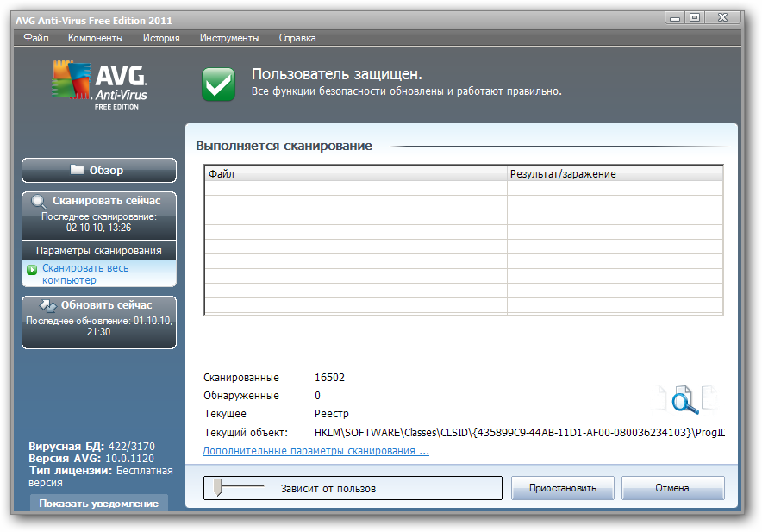The width and height of the screenshot is (762, 532).
Task: Click Отмена to cancel scan
Action: tap(672, 488)
